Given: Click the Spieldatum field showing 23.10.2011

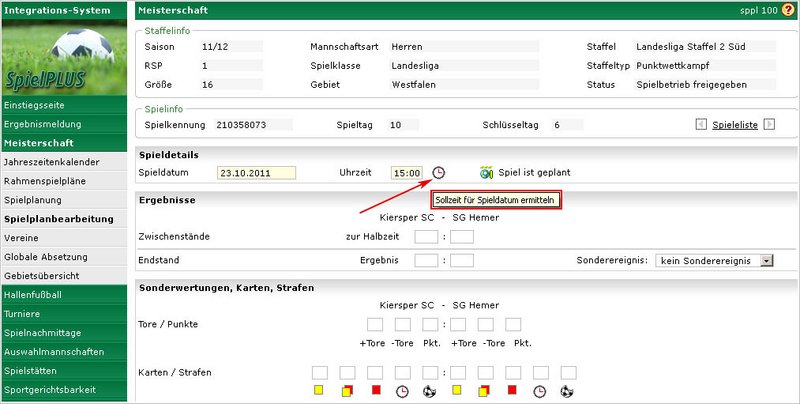Looking at the screenshot, I should 256,172.
